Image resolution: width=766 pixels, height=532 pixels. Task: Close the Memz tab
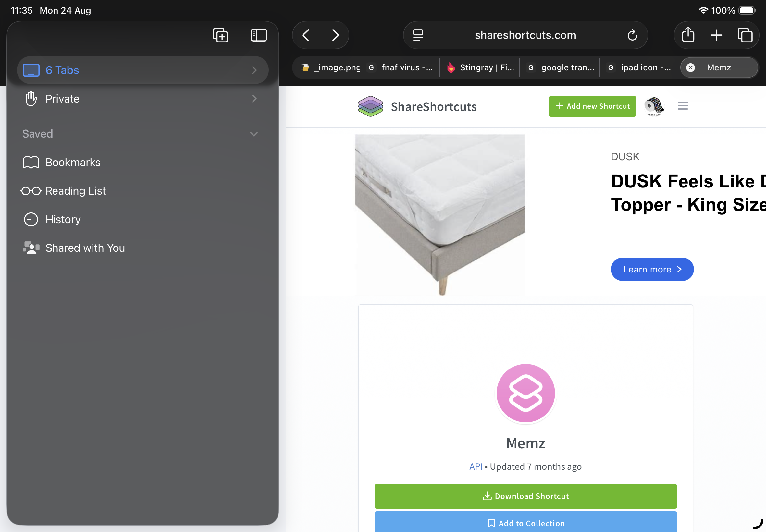click(690, 68)
